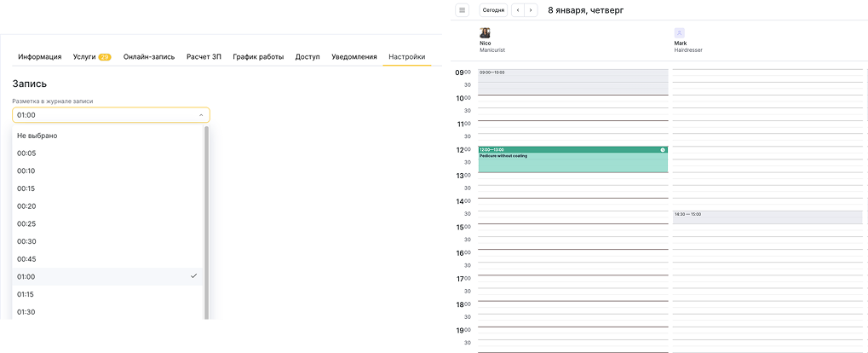The height and width of the screenshot is (353, 868).
Task: Open the hamburger menu icon
Action: pyautogui.click(x=463, y=10)
